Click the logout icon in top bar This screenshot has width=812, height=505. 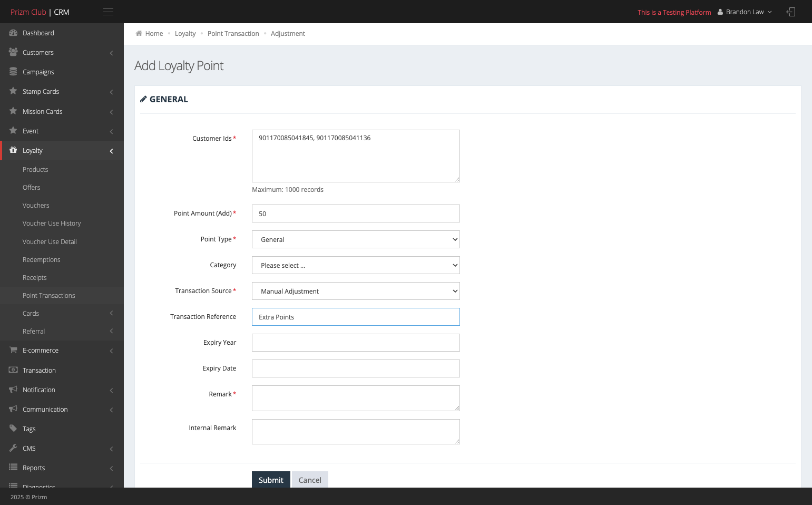point(790,12)
